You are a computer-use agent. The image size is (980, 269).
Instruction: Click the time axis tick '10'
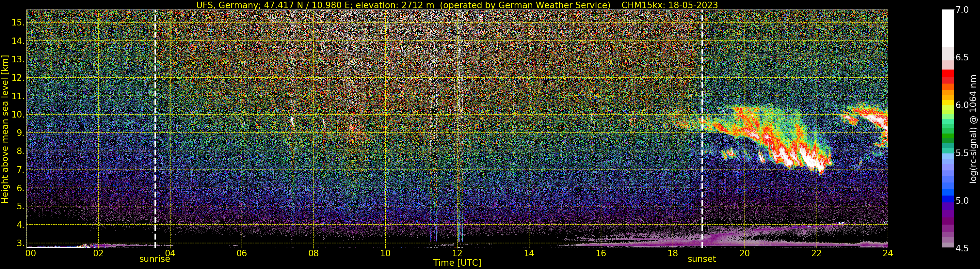click(385, 253)
